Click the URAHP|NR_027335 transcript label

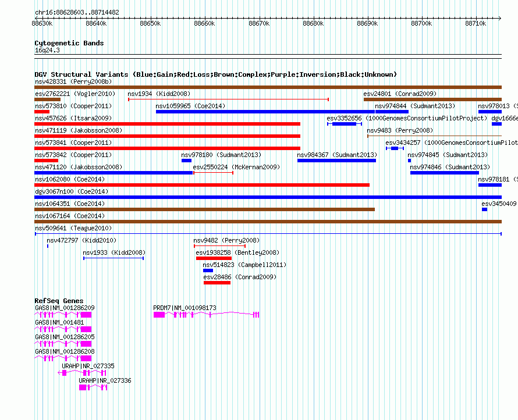88,366
